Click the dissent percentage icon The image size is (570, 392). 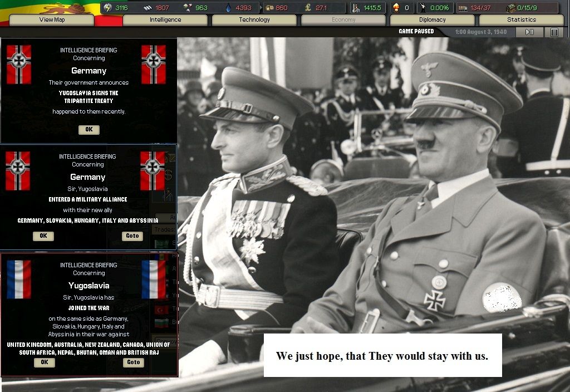[423, 8]
